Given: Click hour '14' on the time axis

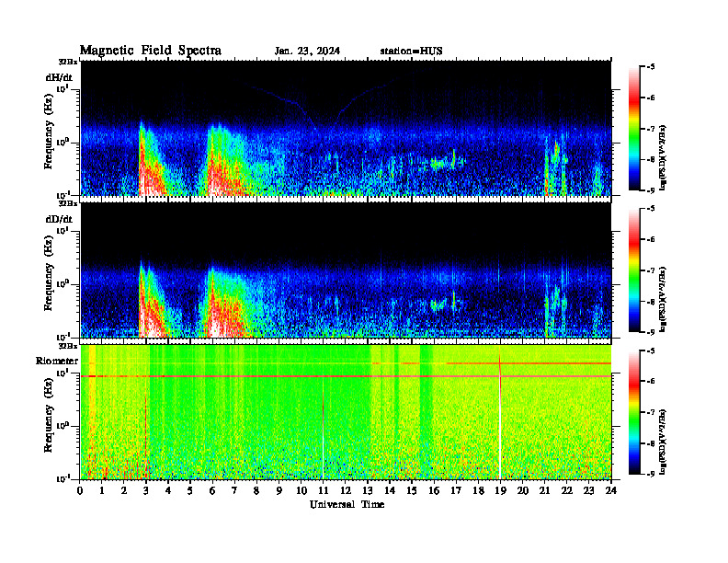Looking at the screenshot, I should click(390, 490).
